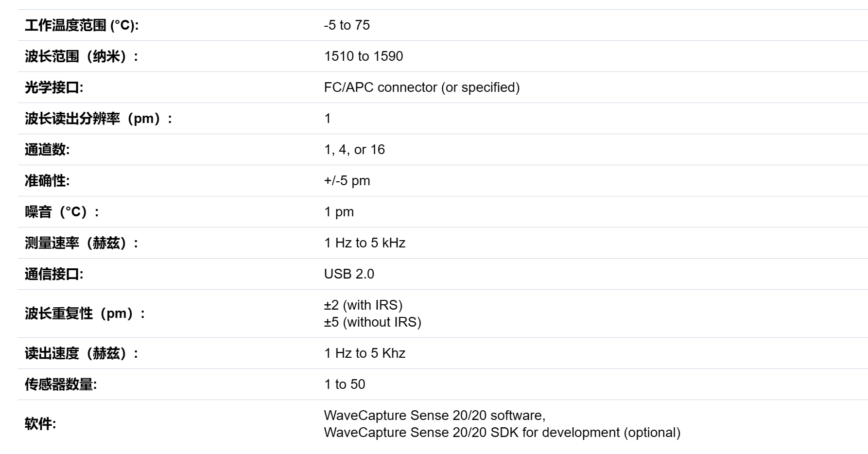Click the 工作温度范围 (°C) label
Viewport: 868px width, 454px height.
click(x=82, y=25)
